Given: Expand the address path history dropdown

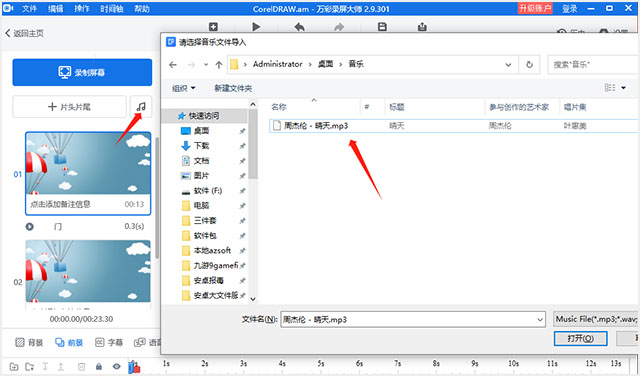Looking at the screenshot, I should [x=508, y=65].
